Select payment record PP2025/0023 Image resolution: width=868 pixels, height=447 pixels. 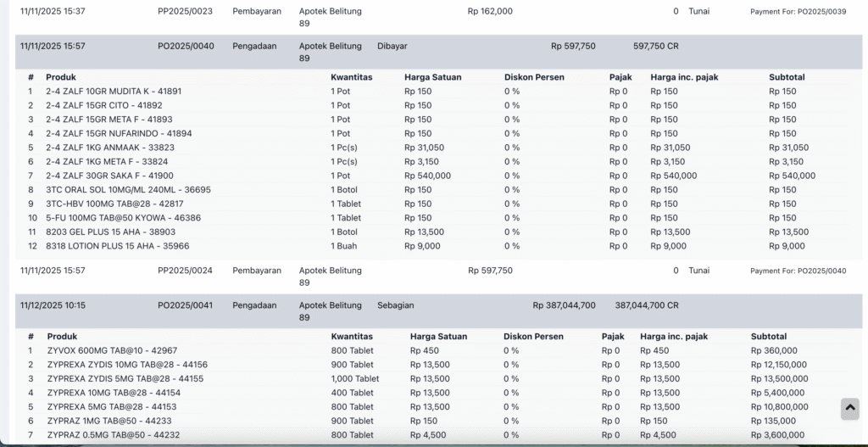(185, 12)
